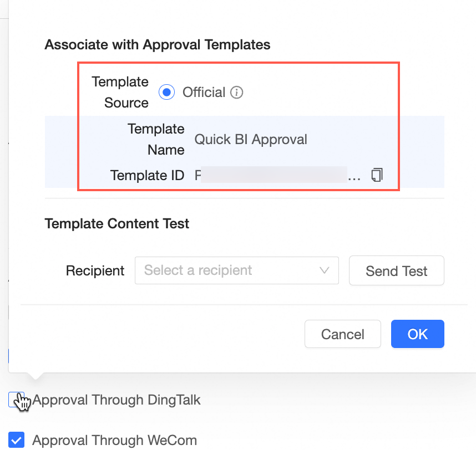Viewport: 476px width, 450px height.
Task: Click the Approval Through WeCom label text
Action: point(114,441)
